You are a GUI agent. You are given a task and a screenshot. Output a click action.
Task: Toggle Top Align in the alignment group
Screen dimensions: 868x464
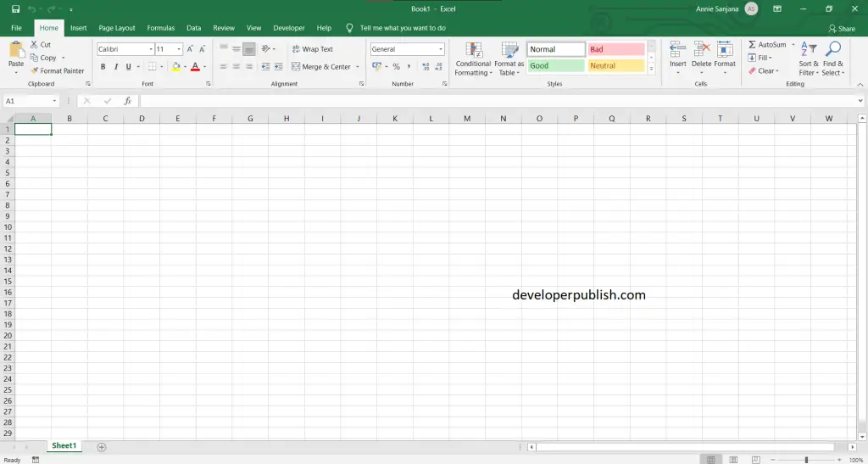(224, 48)
